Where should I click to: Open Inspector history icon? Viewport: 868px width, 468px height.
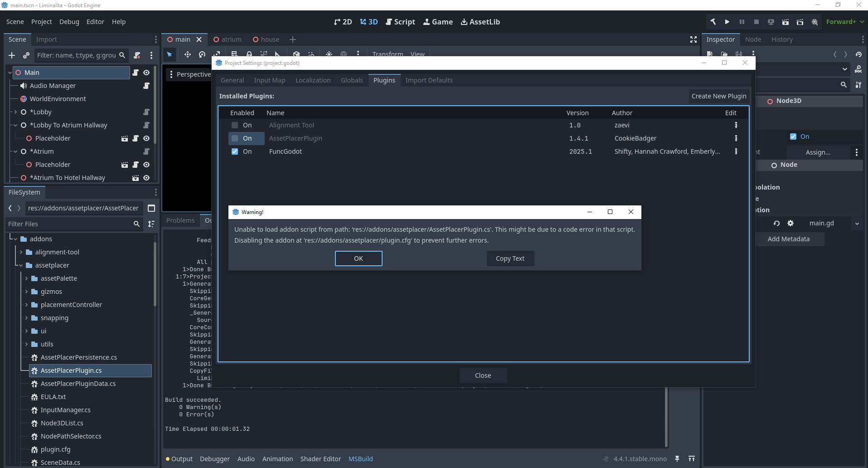[858, 54]
